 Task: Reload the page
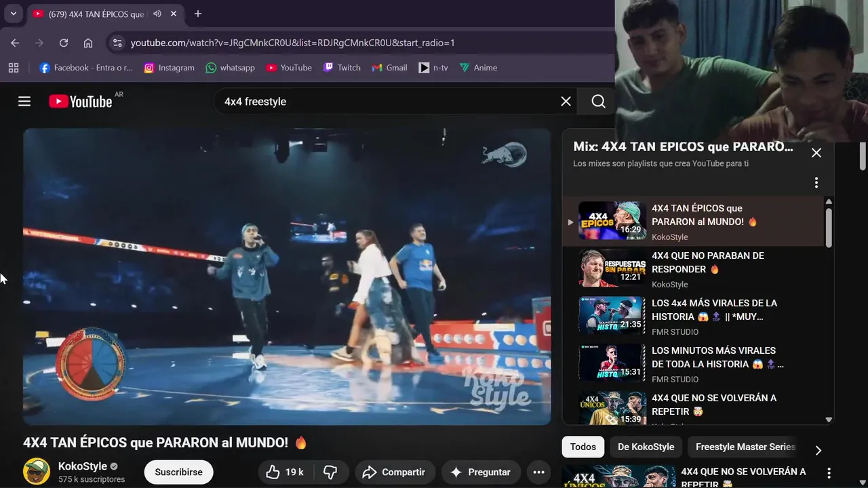pos(64,43)
